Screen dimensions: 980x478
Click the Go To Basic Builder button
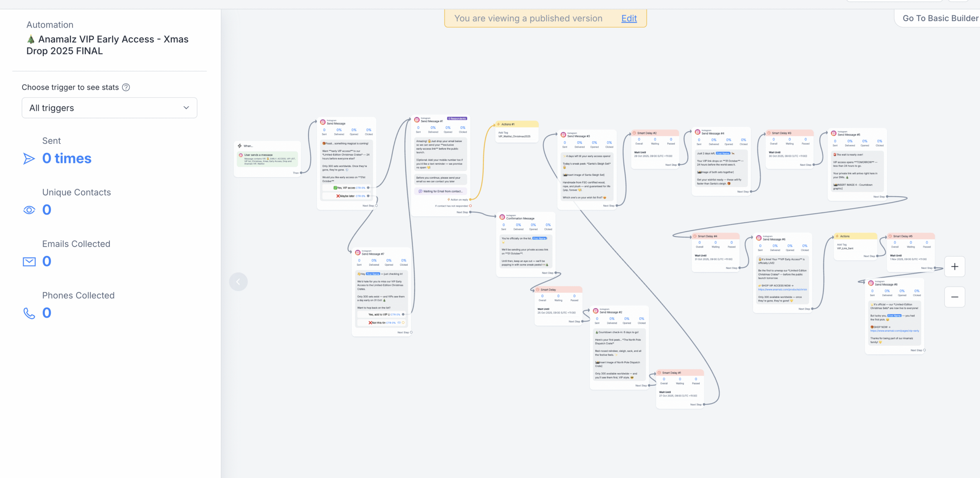pos(940,18)
